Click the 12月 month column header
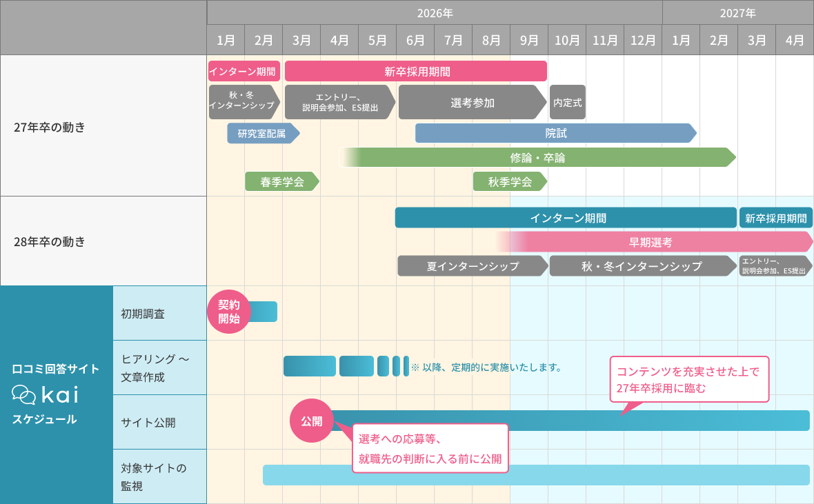The width and height of the screenshot is (814, 504). tap(643, 40)
